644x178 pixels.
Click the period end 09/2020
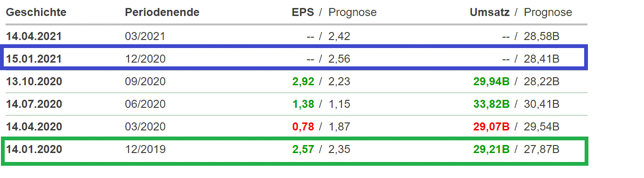145,81
